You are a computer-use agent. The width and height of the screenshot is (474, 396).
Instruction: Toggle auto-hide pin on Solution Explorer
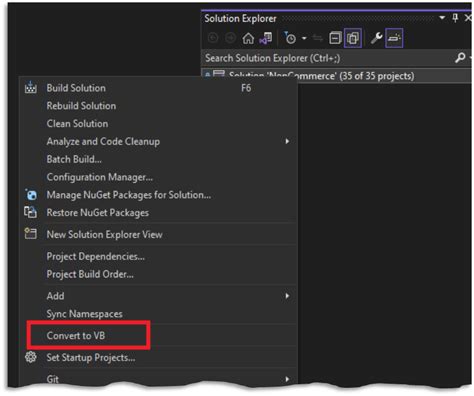(455, 18)
